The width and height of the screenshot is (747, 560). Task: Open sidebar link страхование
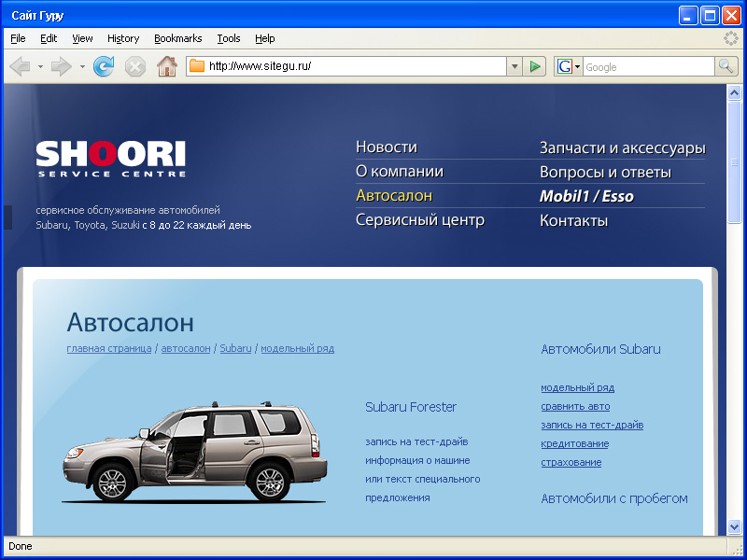(571, 462)
